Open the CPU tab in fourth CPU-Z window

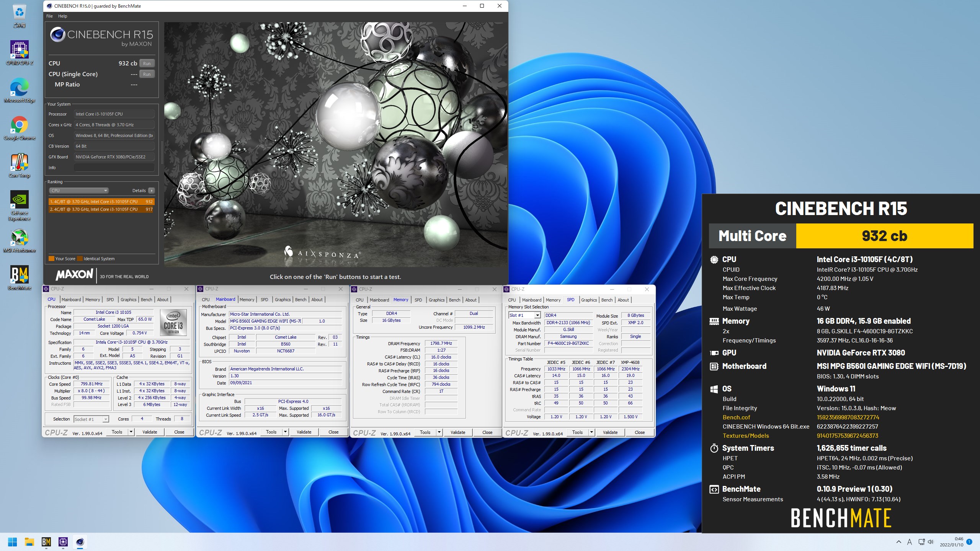(512, 300)
